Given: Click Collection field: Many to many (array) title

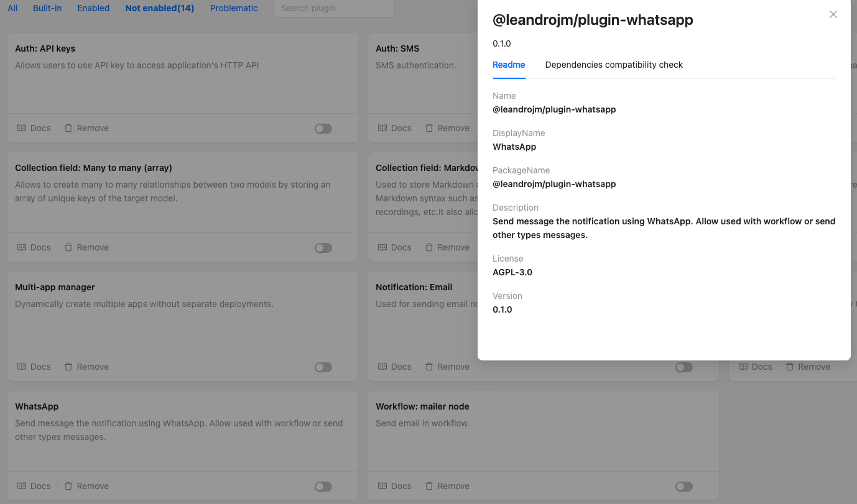Looking at the screenshot, I should click(x=93, y=168).
